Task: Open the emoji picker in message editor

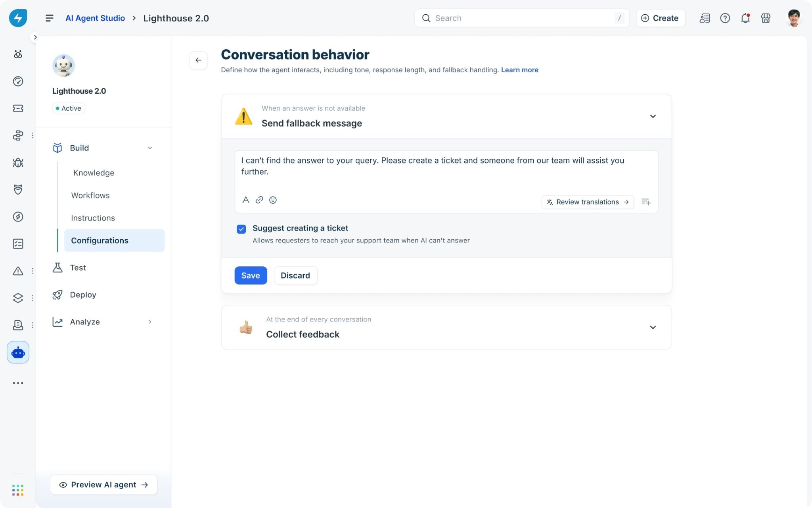Action: click(x=273, y=200)
